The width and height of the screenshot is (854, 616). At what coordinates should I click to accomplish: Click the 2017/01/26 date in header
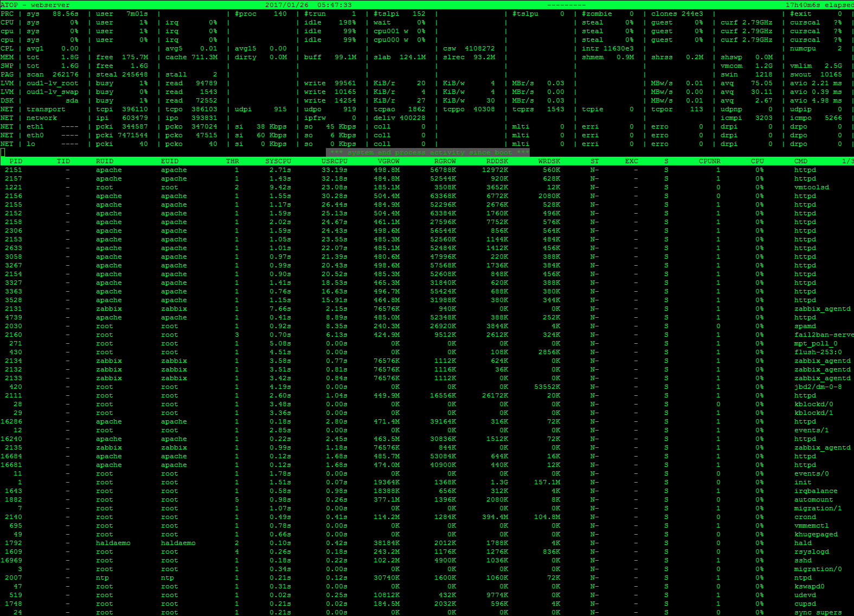[286, 5]
